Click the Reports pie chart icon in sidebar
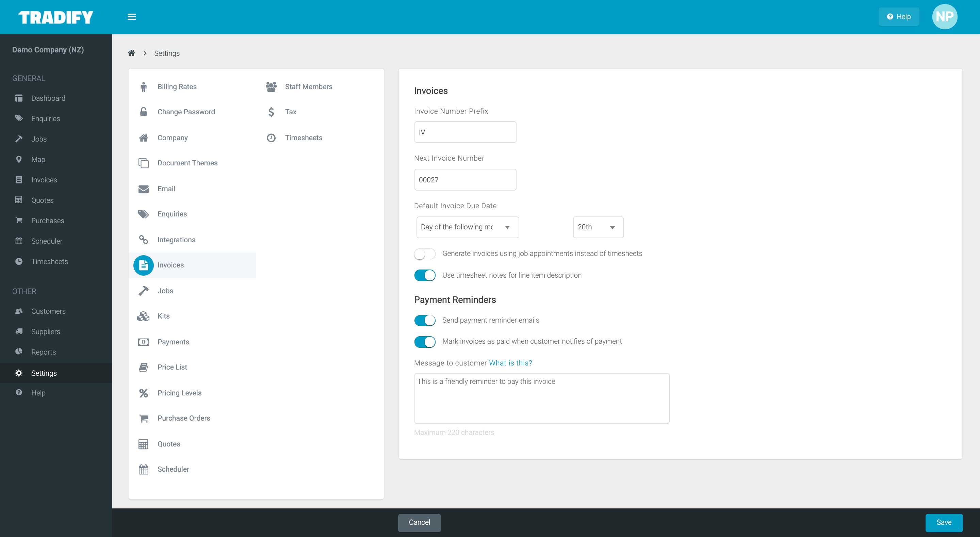 (x=19, y=352)
